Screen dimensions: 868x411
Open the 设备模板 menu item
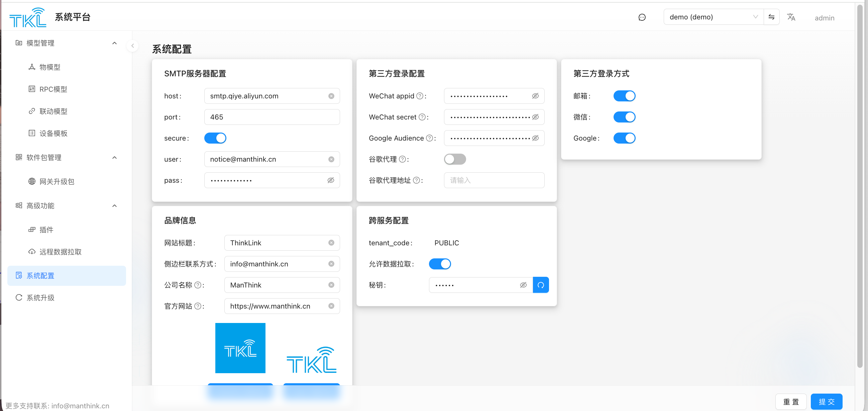(x=67, y=133)
